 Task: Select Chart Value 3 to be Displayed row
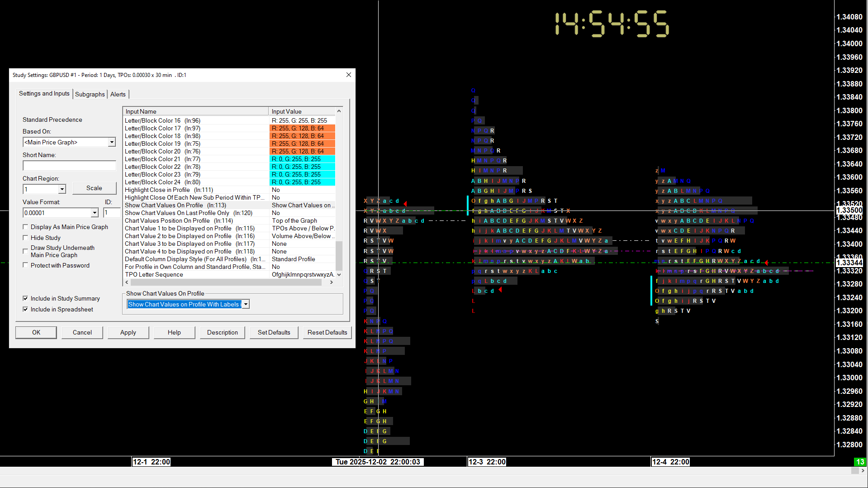[229, 244]
